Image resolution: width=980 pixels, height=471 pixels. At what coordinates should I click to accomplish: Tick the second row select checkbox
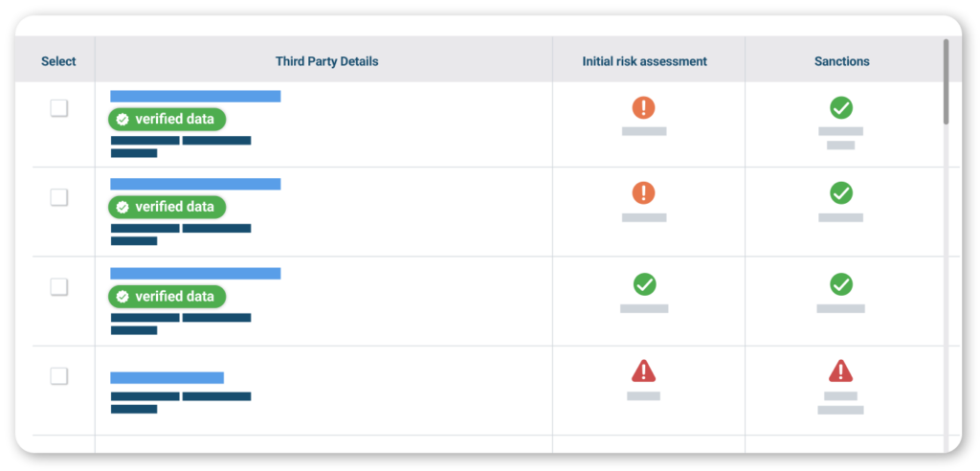click(x=59, y=197)
